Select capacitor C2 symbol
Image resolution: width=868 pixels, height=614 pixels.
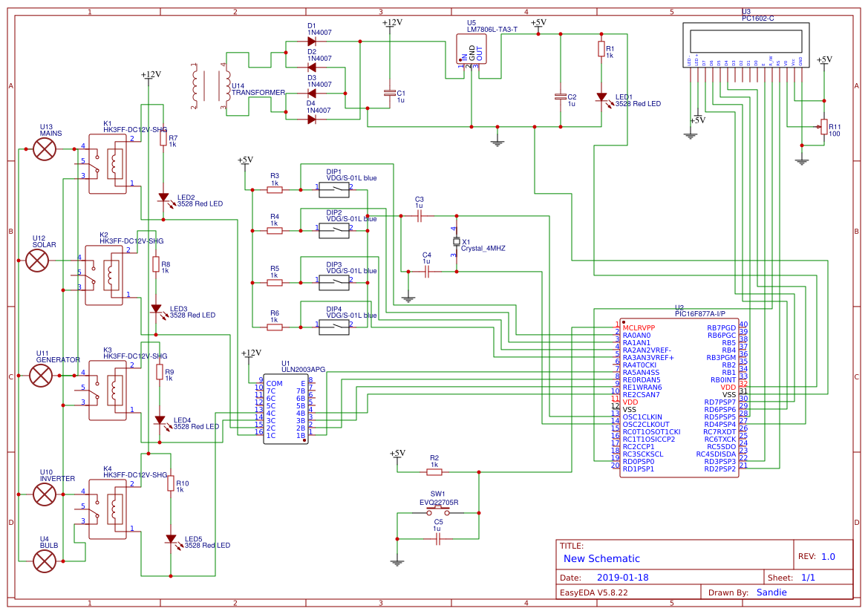pos(560,97)
